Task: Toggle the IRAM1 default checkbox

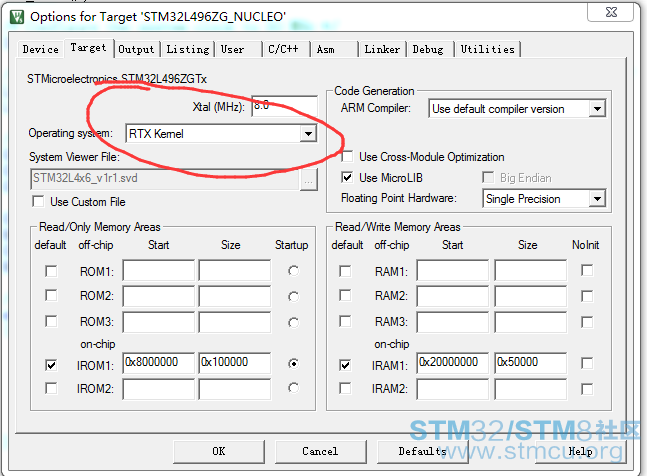Action: click(x=345, y=365)
